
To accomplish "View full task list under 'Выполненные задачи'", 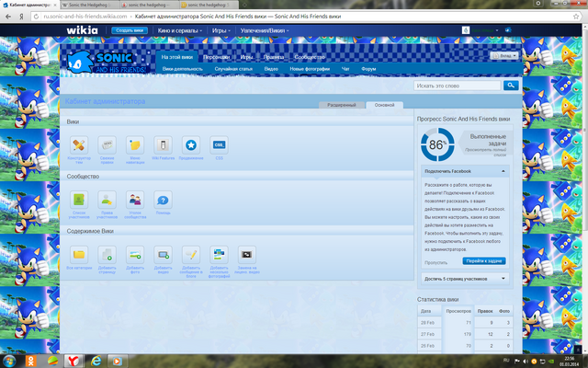I will pos(486,152).
